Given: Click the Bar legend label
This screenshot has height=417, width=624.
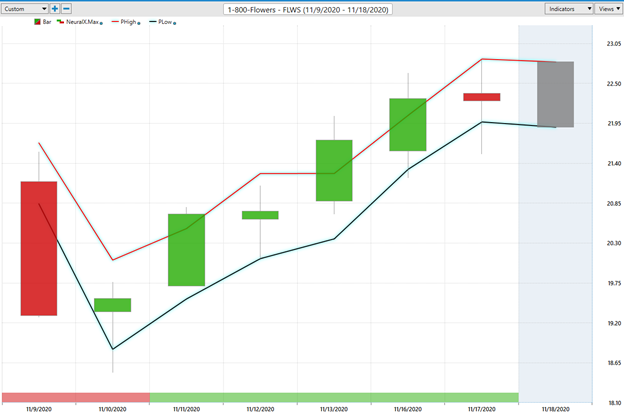Looking at the screenshot, I should point(47,22).
